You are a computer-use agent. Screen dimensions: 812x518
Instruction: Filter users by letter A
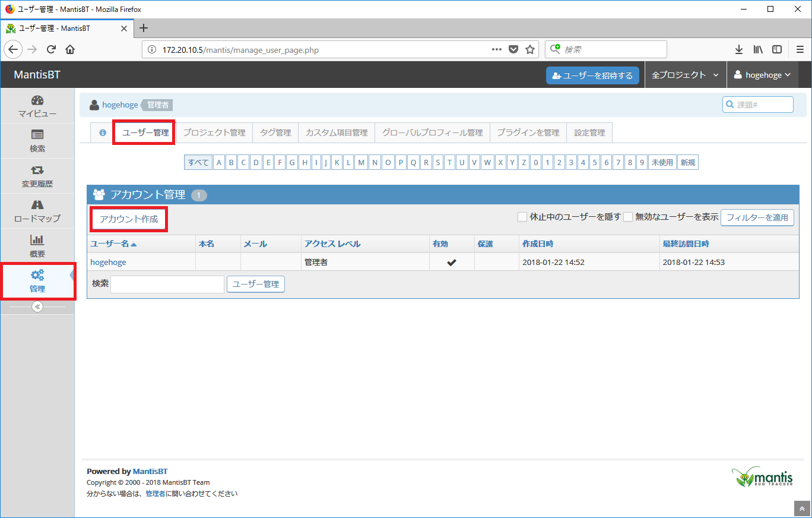219,162
